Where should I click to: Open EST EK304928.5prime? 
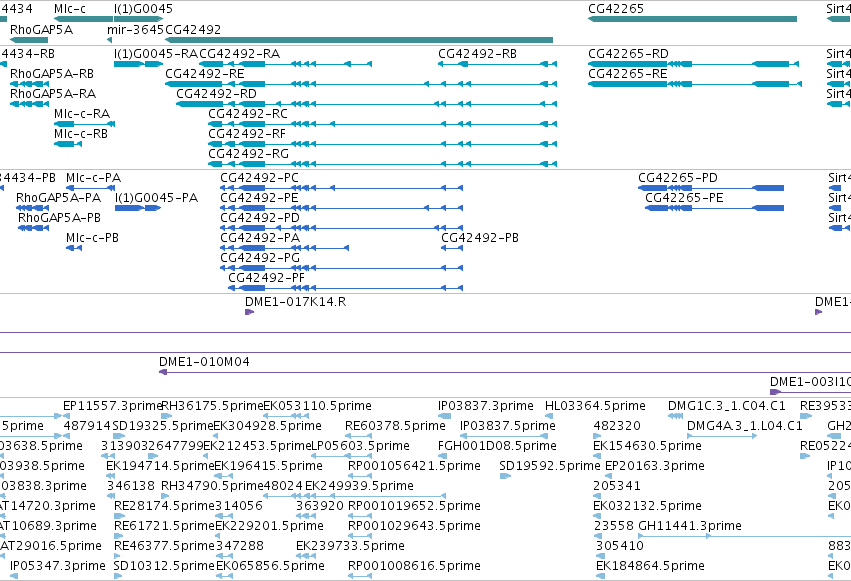268,426
